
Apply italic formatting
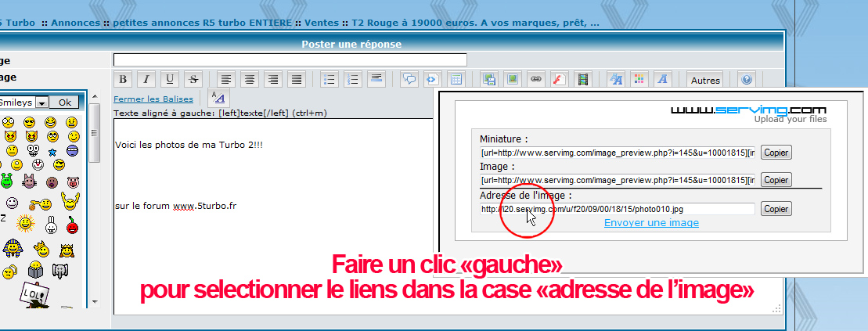click(x=146, y=79)
